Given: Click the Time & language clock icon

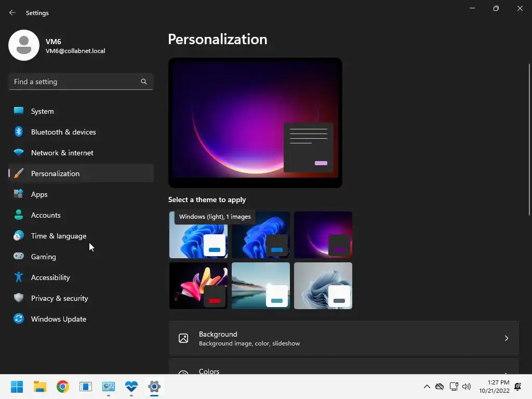Looking at the screenshot, I should (x=19, y=235).
